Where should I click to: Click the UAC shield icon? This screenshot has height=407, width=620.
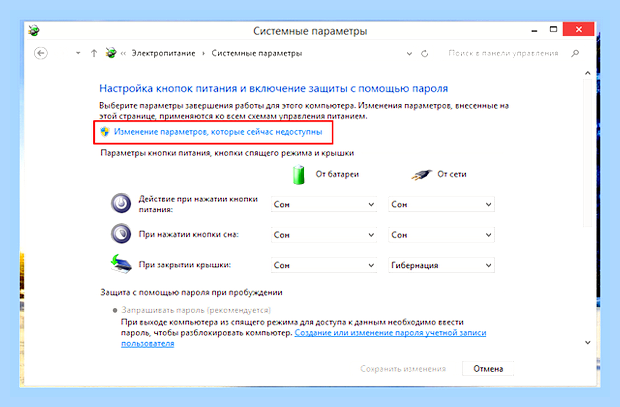click(105, 132)
